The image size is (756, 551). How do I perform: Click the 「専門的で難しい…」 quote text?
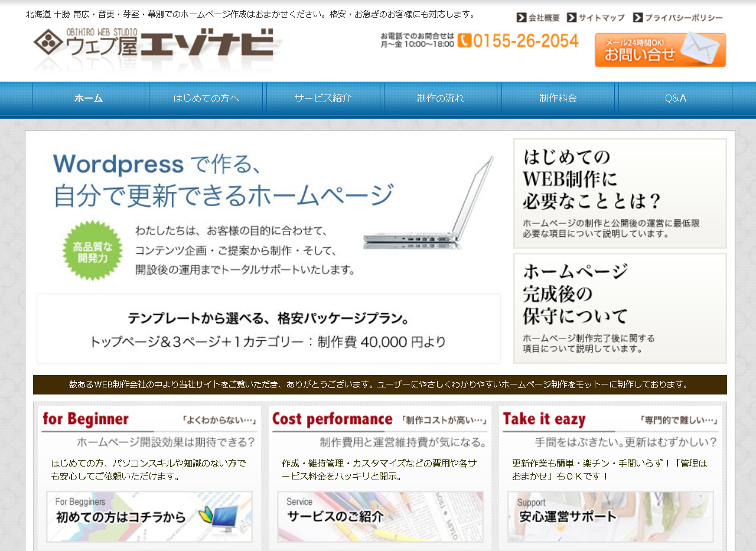pos(679,420)
